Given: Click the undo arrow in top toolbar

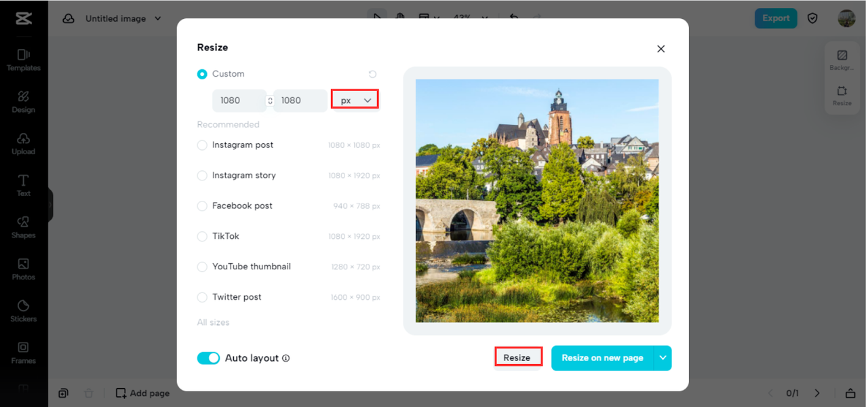Looking at the screenshot, I should tap(513, 18).
